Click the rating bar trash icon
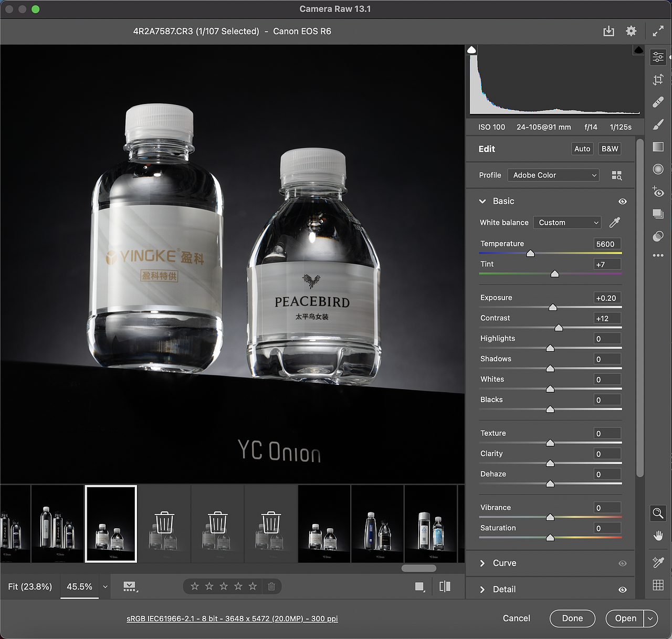The image size is (672, 639). (271, 586)
